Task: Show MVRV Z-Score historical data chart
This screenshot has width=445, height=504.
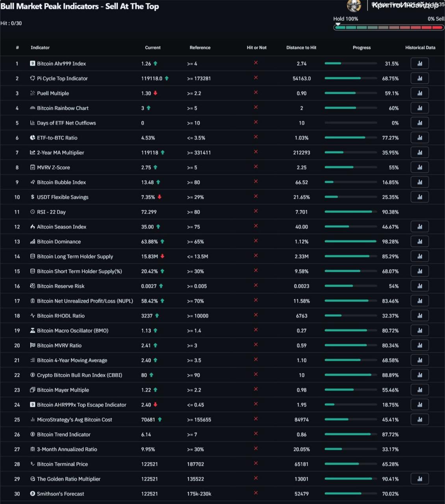Action: 419,167
